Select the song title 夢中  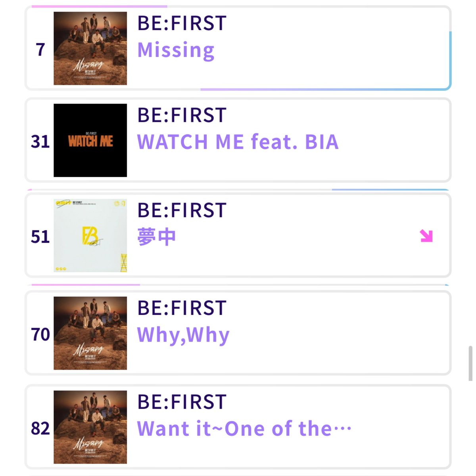pos(157,237)
